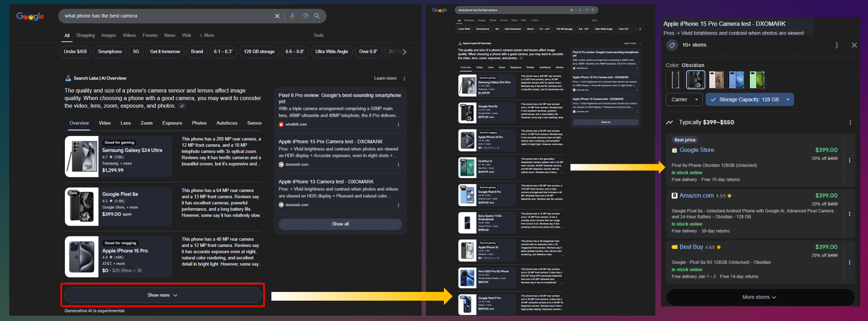Click the price trend icon beside Typically $399–$550
This screenshot has width=868, height=321.
click(x=670, y=122)
